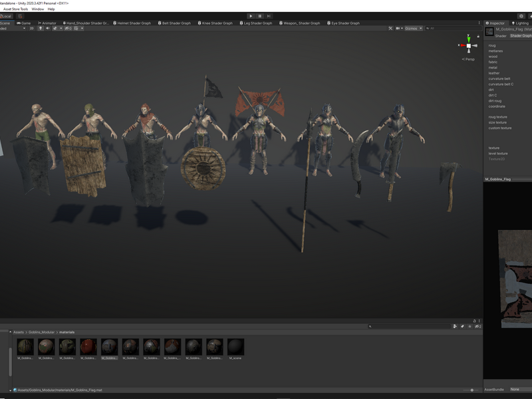Image resolution: width=532 pixels, height=399 pixels.
Task: Open the Shader Graph shader dropdown in Inspector
Action: pos(521,36)
